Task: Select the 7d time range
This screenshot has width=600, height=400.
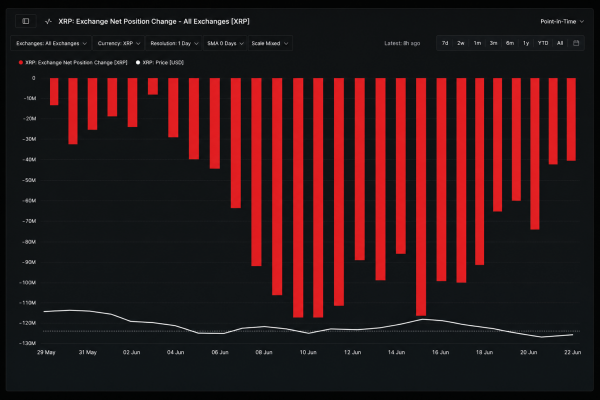Action: pyautogui.click(x=445, y=43)
